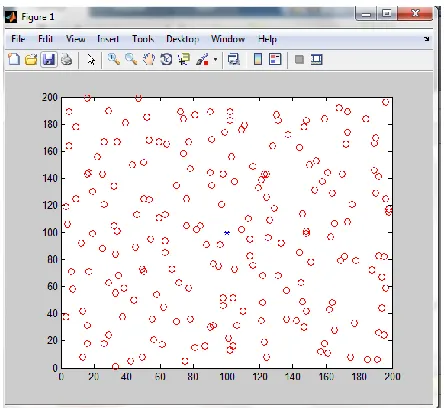444x408 pixels.
Task: Activate the Rotate 3D tool
Action: pyautogui.click(x=166, y=60)
